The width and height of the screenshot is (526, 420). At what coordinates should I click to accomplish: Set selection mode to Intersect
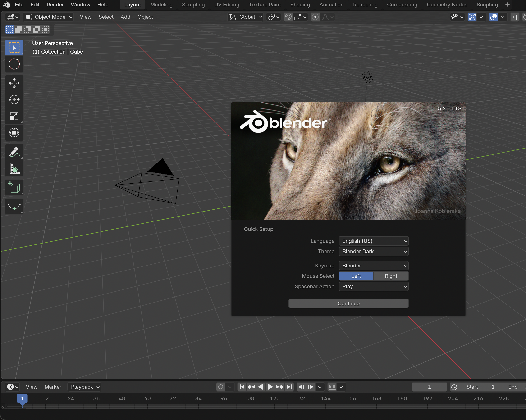tap(45, 30)
